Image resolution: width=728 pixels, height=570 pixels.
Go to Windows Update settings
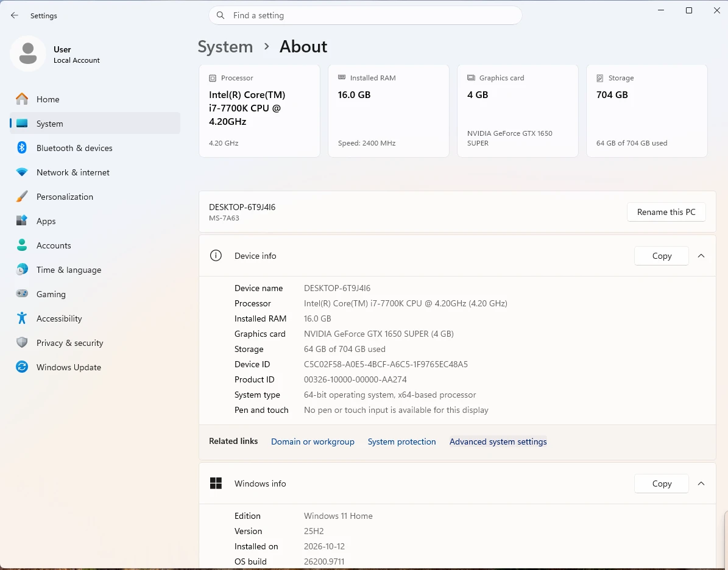tap(95, 367)
